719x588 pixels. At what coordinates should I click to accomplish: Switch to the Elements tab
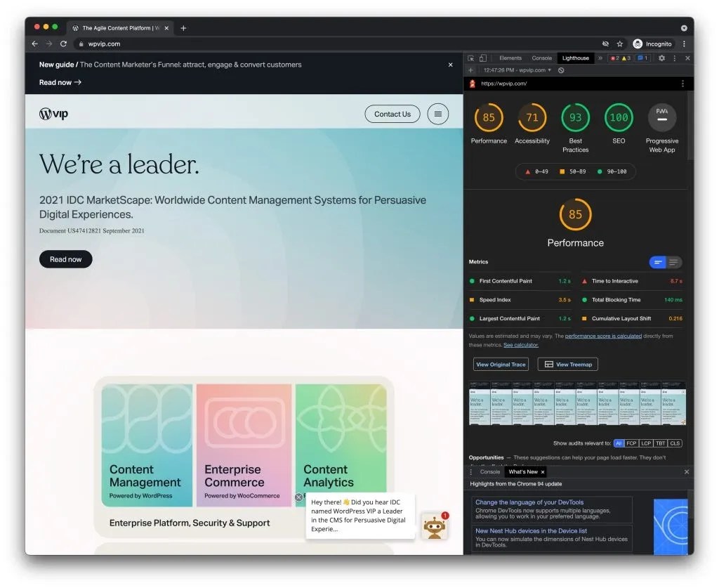pyautogui.click(x=510, y=58)
